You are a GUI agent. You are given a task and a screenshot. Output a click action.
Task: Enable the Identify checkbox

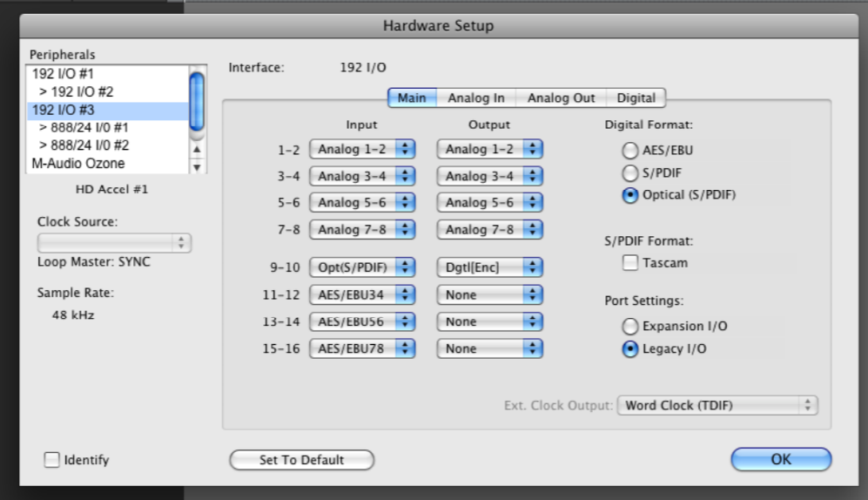pos(52,459)
